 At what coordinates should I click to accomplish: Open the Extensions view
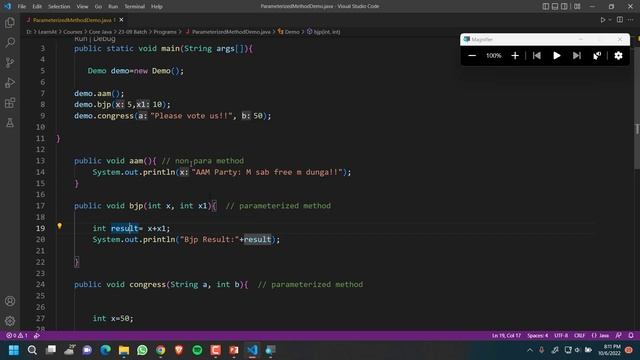click(x=10, y=102)
